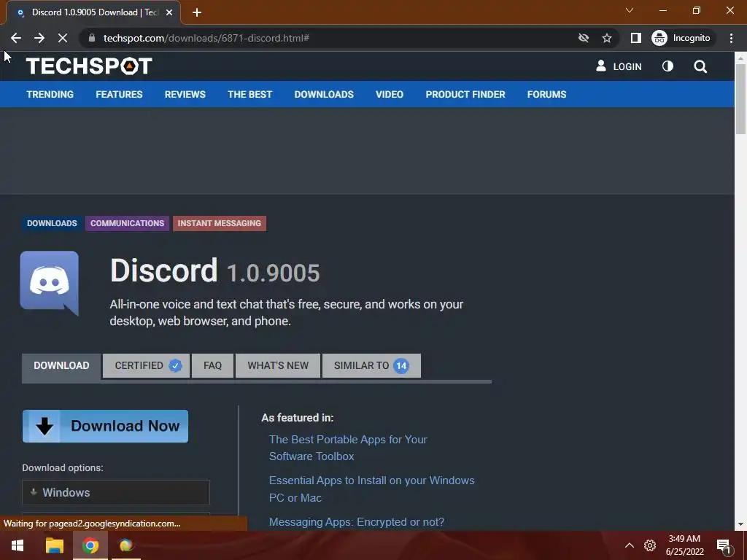Open a new browser tab
The image size is (747, 560).
tap(197, 13)
